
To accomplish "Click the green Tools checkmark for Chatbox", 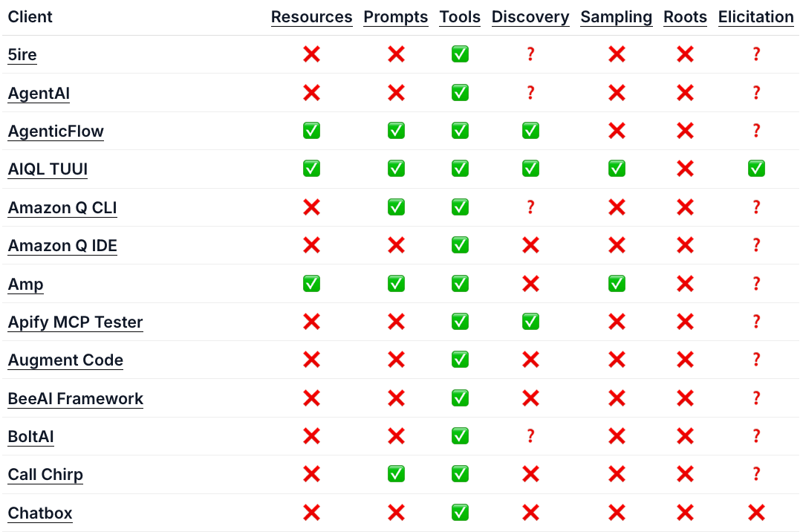I will 460,512.
